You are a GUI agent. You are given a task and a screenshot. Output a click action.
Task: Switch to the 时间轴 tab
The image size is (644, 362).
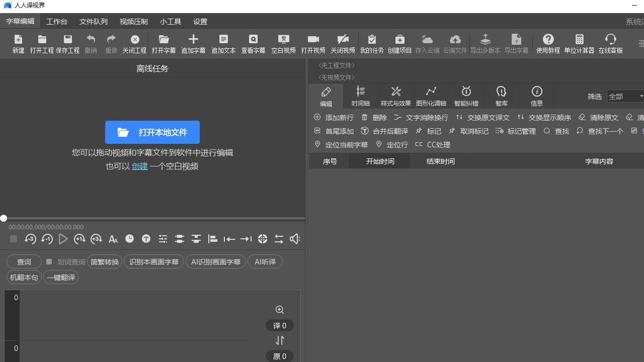click(361, 96)
